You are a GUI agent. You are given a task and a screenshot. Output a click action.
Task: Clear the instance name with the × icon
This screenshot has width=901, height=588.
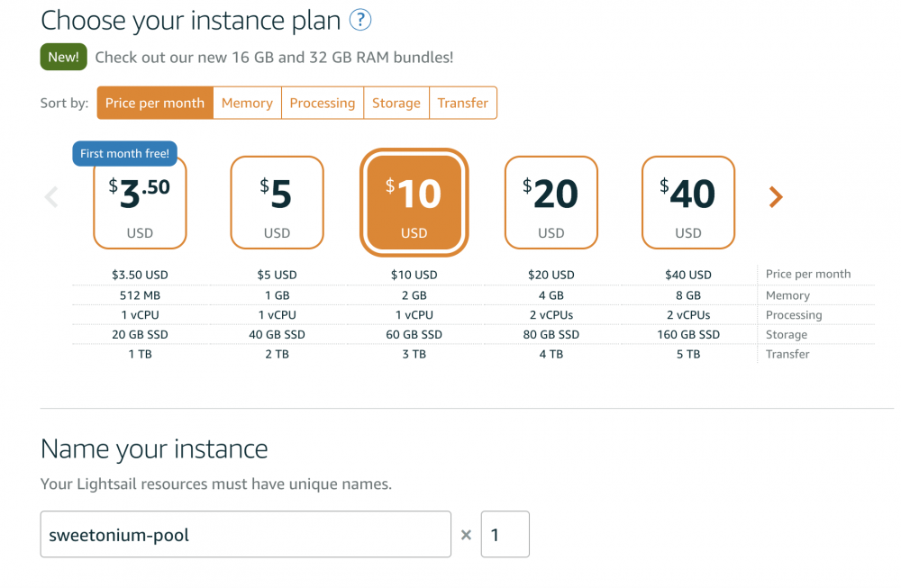click(x=466, y=534)
